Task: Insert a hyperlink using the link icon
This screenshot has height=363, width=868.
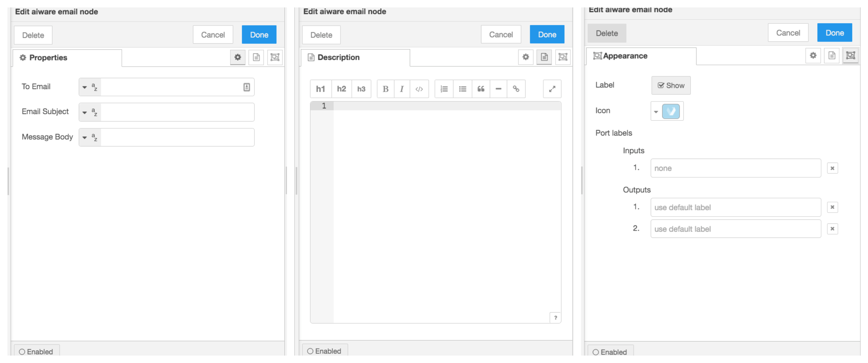Action: pyautogui.click(x=516, y=88)
